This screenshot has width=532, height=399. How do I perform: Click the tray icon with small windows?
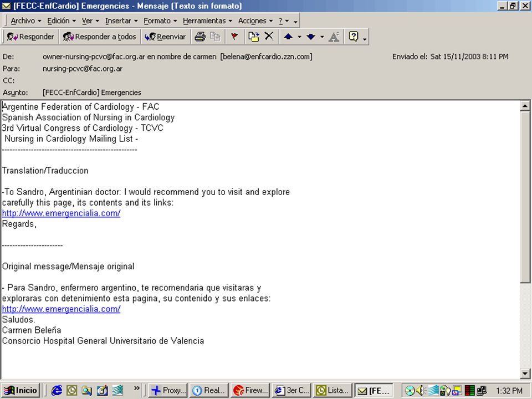coord(457,391)
